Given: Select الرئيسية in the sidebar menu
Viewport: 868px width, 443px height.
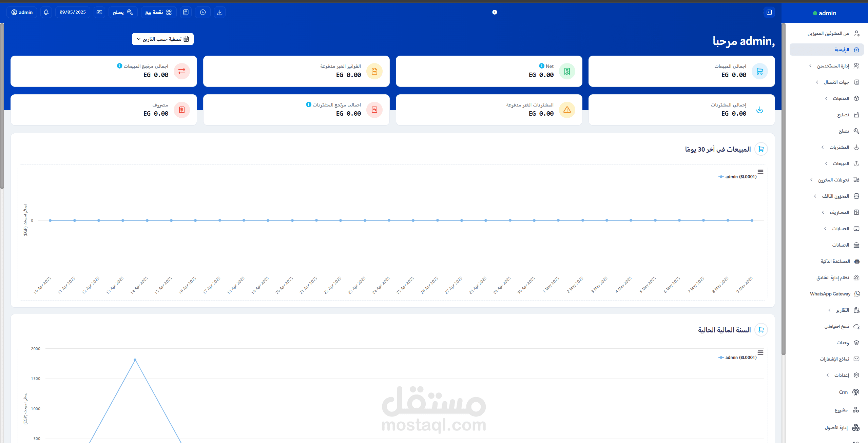Looking at the screenshot, I should [842, 49].
